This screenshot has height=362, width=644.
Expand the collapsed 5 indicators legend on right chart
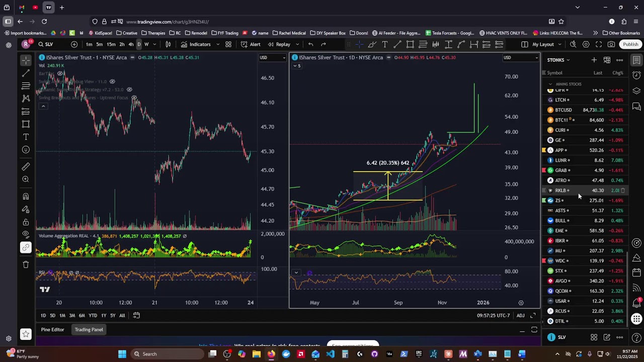click(296, 66)
